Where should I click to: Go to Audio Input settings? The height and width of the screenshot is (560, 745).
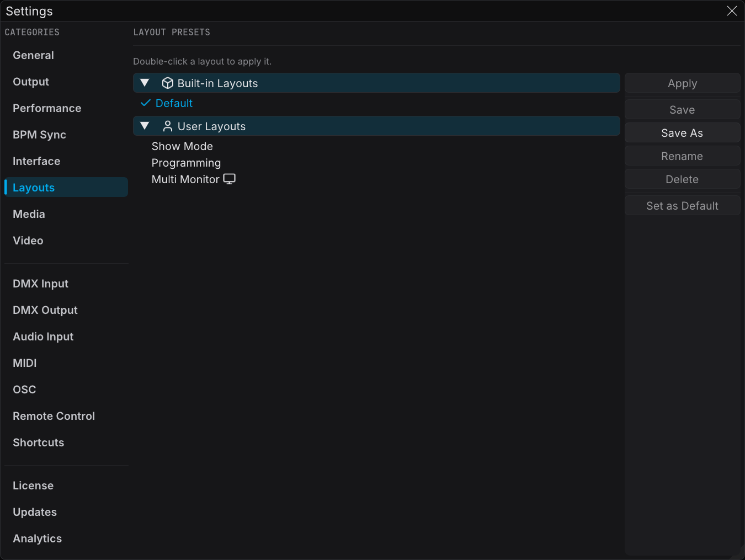click(x=66, y=337)
